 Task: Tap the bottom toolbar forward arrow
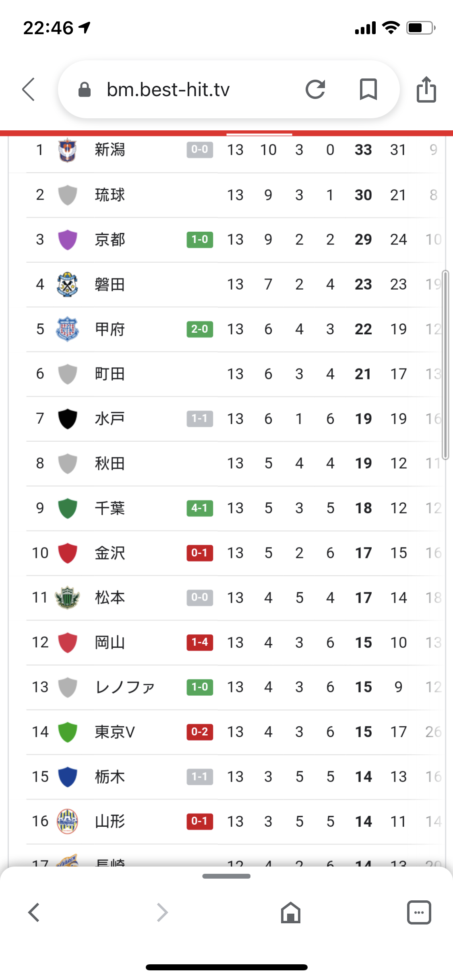coord(162,912)
